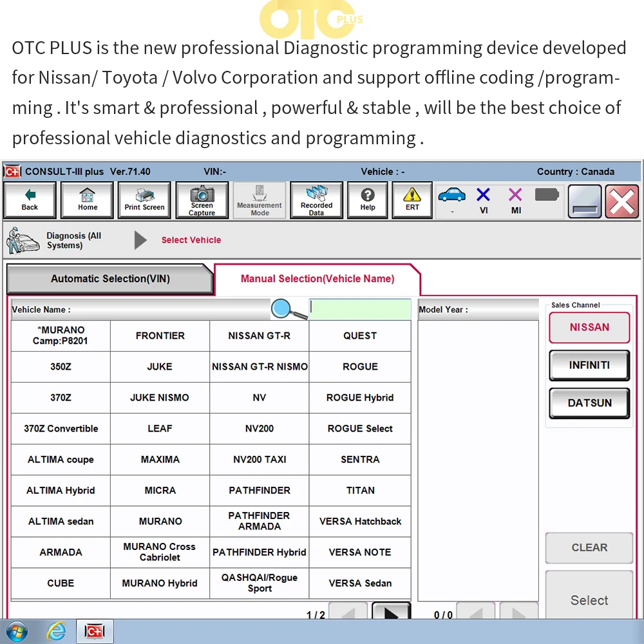
Task: Pick JUKE NISMO vehicle
Action: coord(160,397)
